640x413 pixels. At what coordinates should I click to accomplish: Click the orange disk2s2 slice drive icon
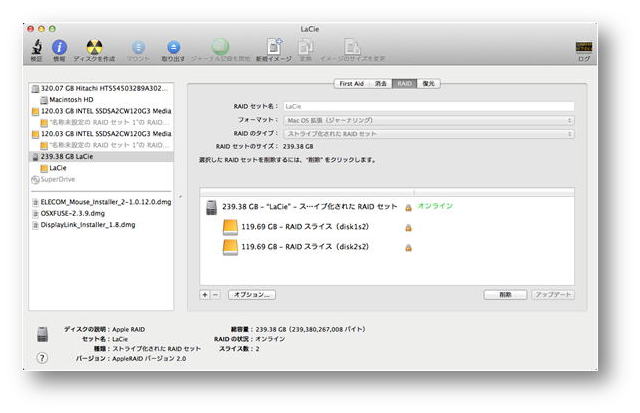coord(230,247)
